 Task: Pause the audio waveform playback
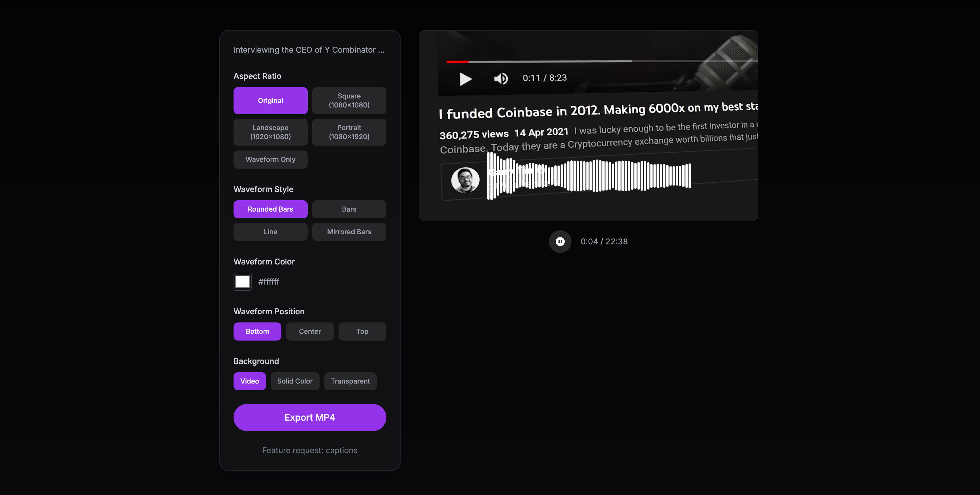tap(560, 241)
